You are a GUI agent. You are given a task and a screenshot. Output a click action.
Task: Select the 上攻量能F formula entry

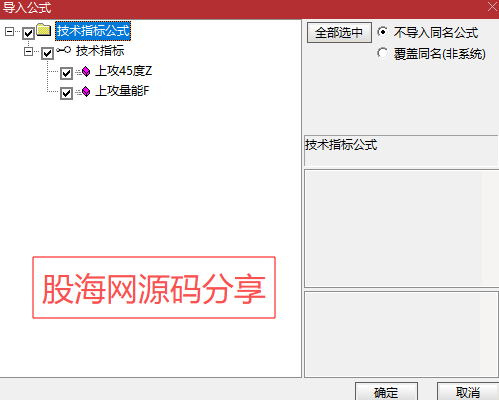tap(122, 91)
